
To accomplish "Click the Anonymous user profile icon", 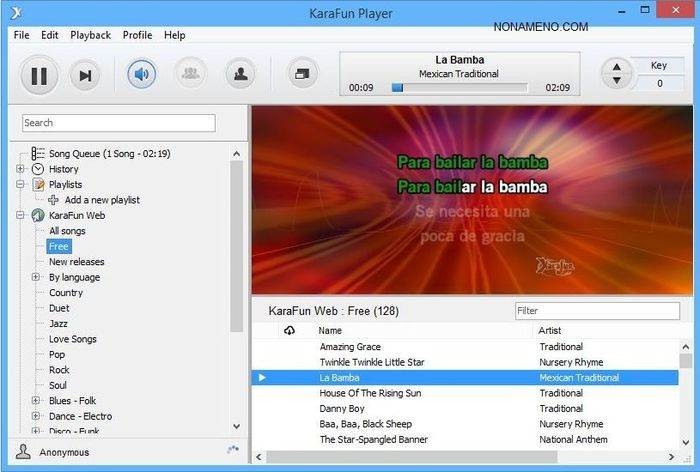I will [24, 452].
